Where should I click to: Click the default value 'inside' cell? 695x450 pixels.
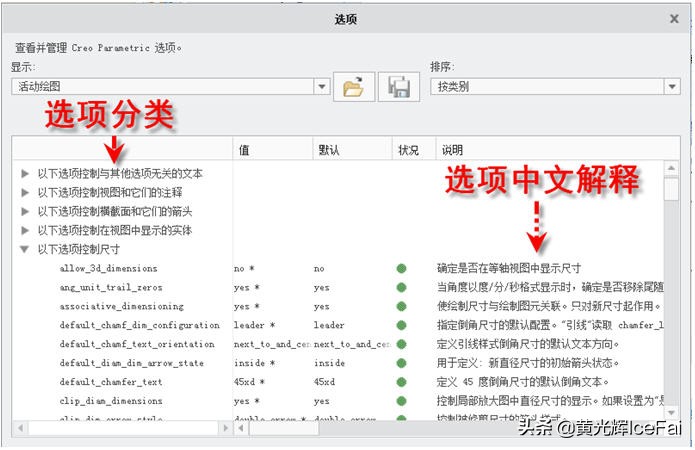tap(329, 364)
